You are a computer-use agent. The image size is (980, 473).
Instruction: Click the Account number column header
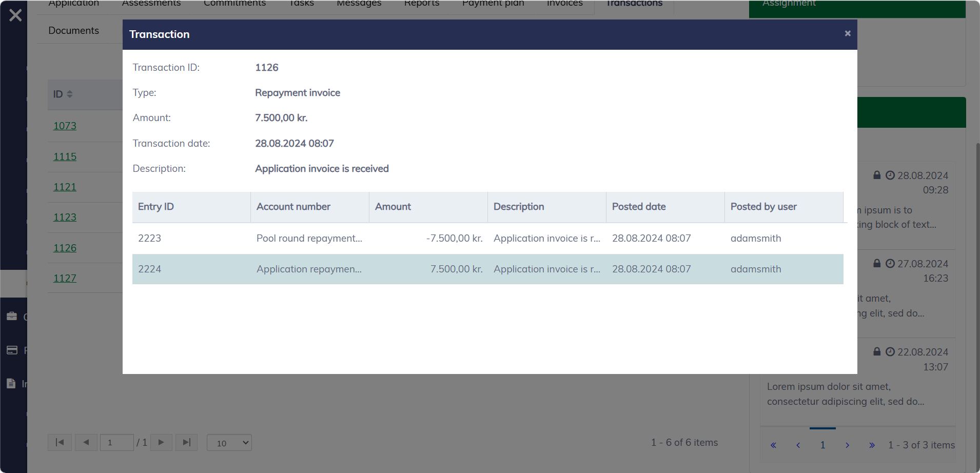(293, 207)
